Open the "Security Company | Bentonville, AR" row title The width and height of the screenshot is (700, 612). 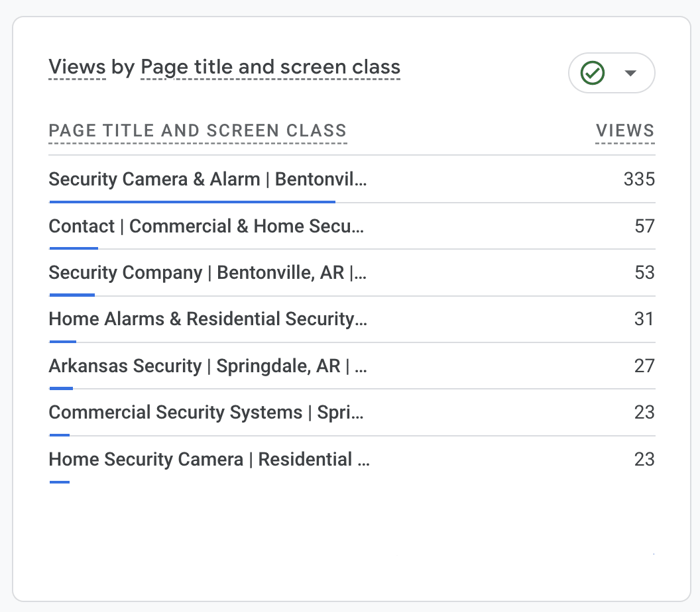tap(207, 273)
